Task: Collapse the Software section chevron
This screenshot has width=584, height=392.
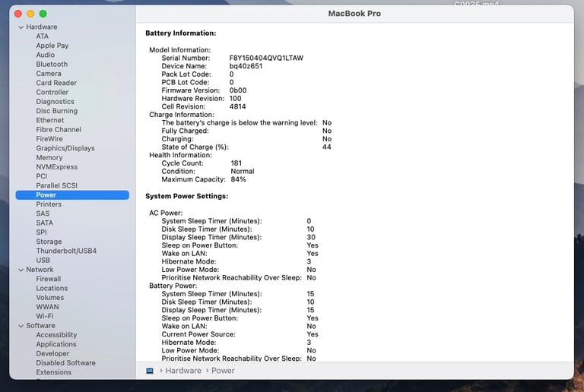Action: point(21,326)
